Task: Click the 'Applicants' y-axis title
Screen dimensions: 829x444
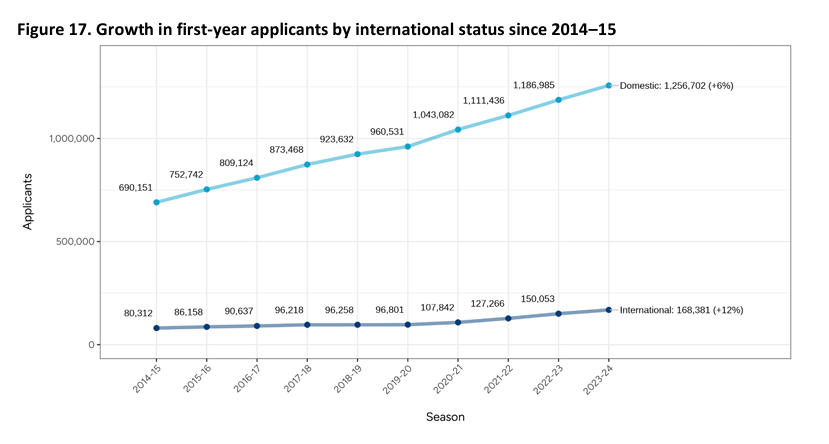Action: tap(27, 202)
